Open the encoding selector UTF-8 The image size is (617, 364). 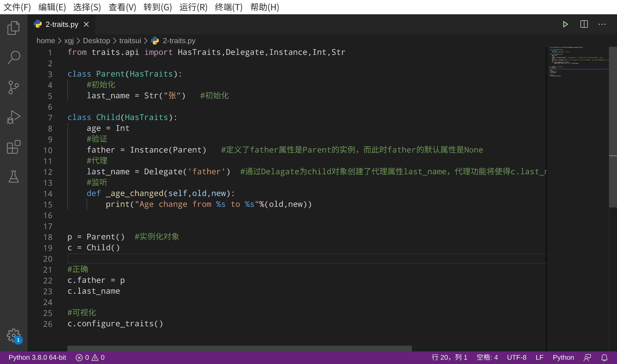coord(517,357)
